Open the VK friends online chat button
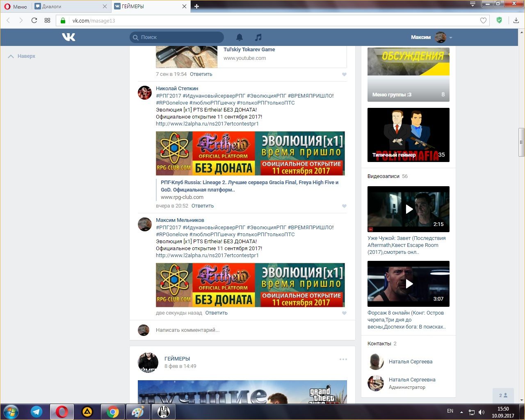Screen dimensions: 525x420 pos(503,395)
